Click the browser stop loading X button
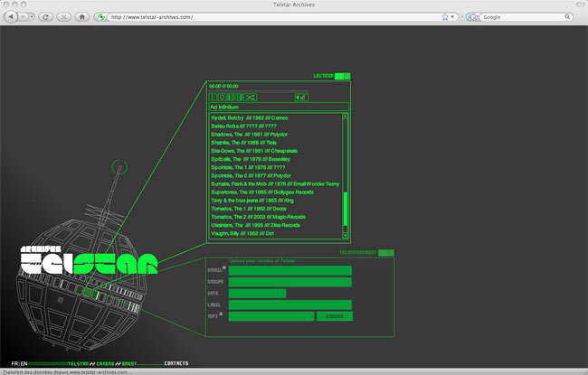Viewport: 588px width, 375px height. [63, 17]
